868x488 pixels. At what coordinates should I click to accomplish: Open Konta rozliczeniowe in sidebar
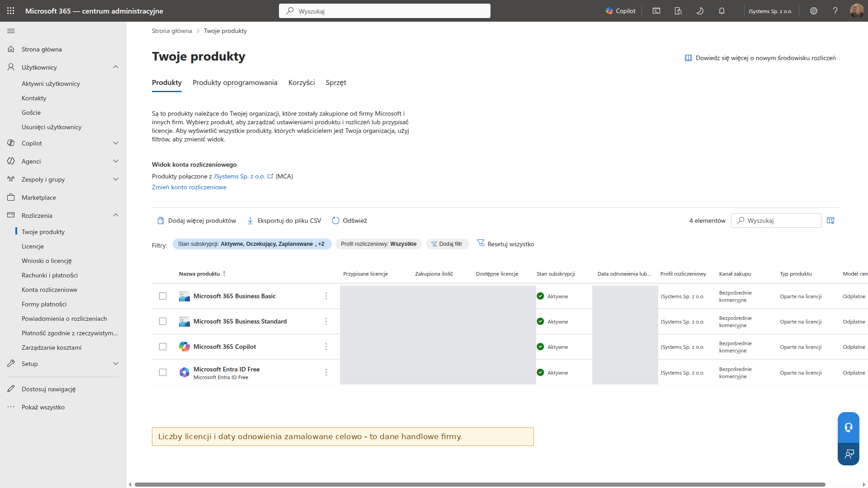pos(49,290)
